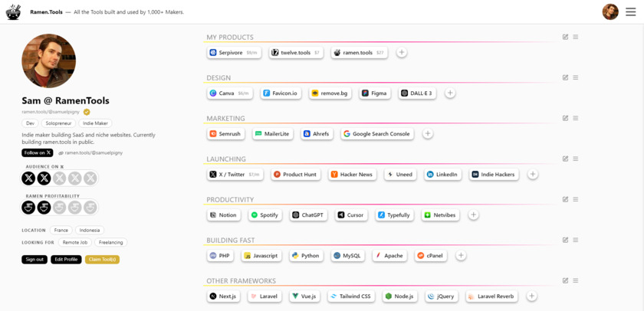
Task: Click the Indie Maker tag
Action: [96, 123]
